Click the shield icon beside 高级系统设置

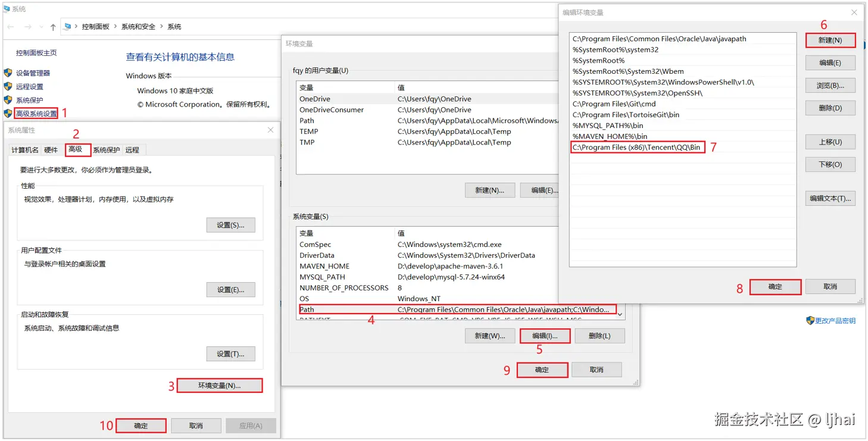click(x=8, y=113)
